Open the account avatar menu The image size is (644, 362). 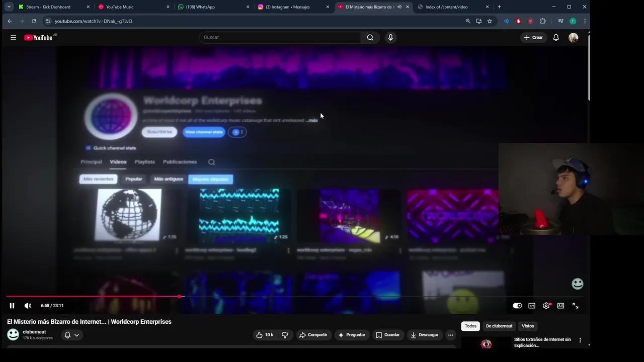coord(574,38)
